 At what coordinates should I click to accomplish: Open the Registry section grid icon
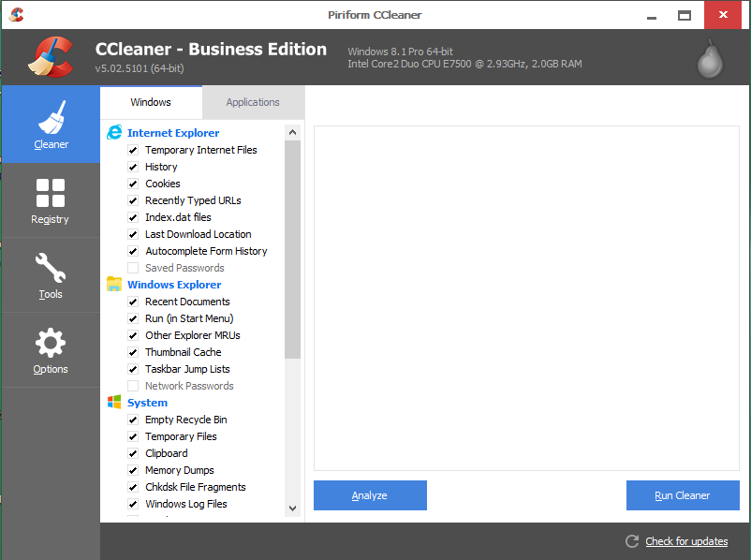51,193
